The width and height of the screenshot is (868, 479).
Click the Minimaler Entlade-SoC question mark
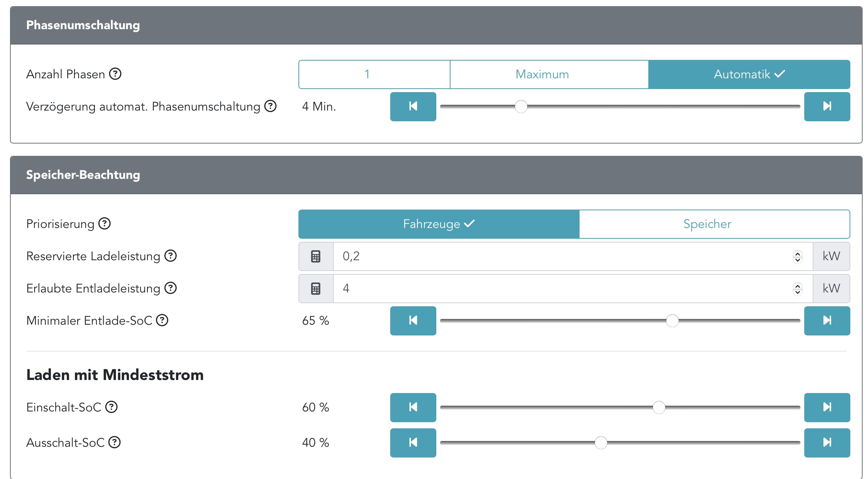(x=162, y=320)
